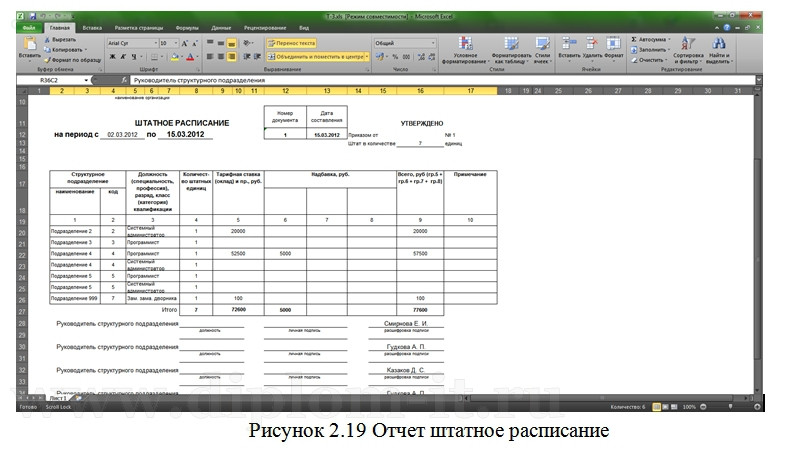Open the Name Box dropdown arrow at R36C2

point(86,80)
